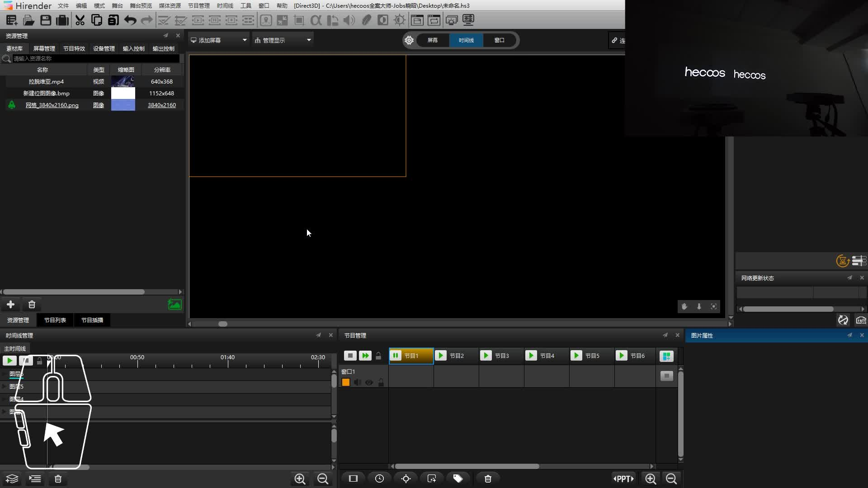Toggle the lock beside fast-forward in 节目管理

[x=378, y=356]
